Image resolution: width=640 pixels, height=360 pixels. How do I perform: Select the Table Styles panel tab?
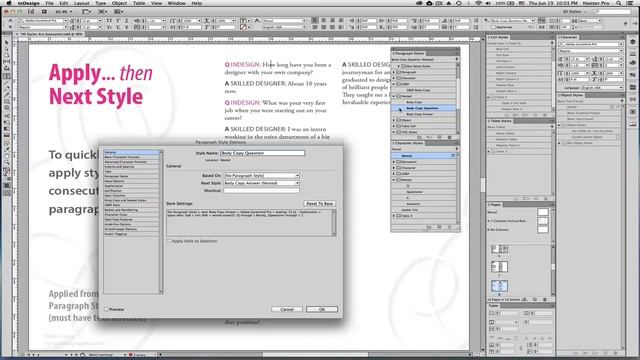point(500,121)
